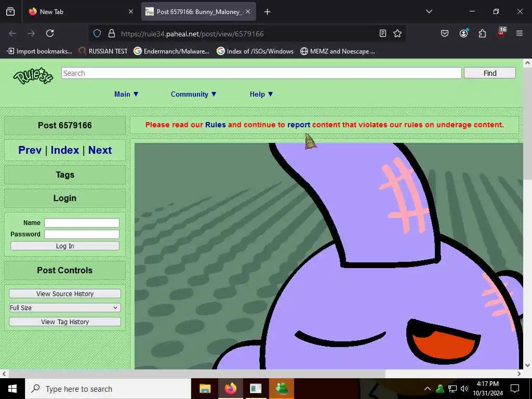Follow the Rules link in notice
Viewport: 532px width, 399px height.
216,125
